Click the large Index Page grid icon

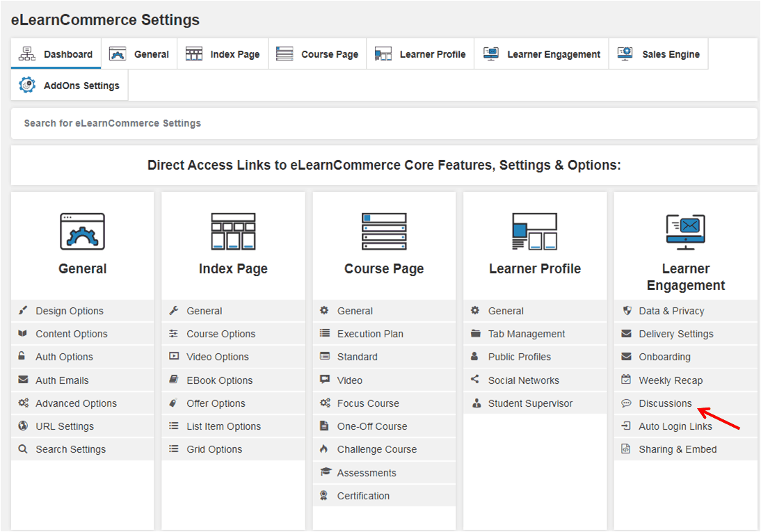(233, 232)
